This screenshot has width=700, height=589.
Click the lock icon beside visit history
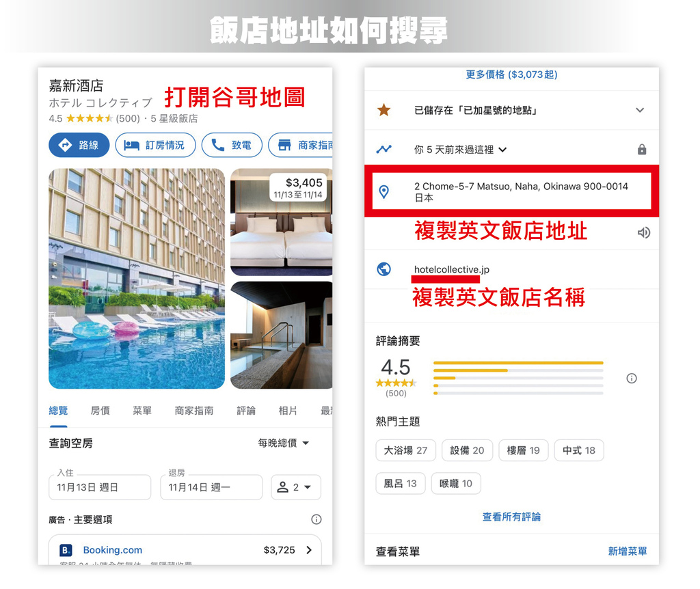tap(641, 150)
